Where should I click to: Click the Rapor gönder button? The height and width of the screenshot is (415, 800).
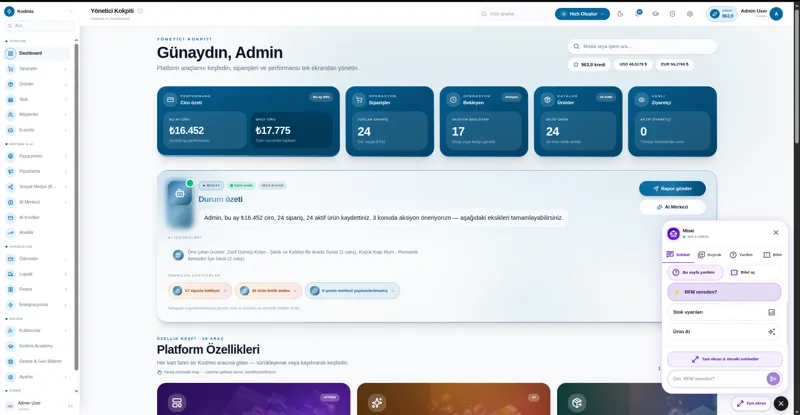tap(672, 189)
